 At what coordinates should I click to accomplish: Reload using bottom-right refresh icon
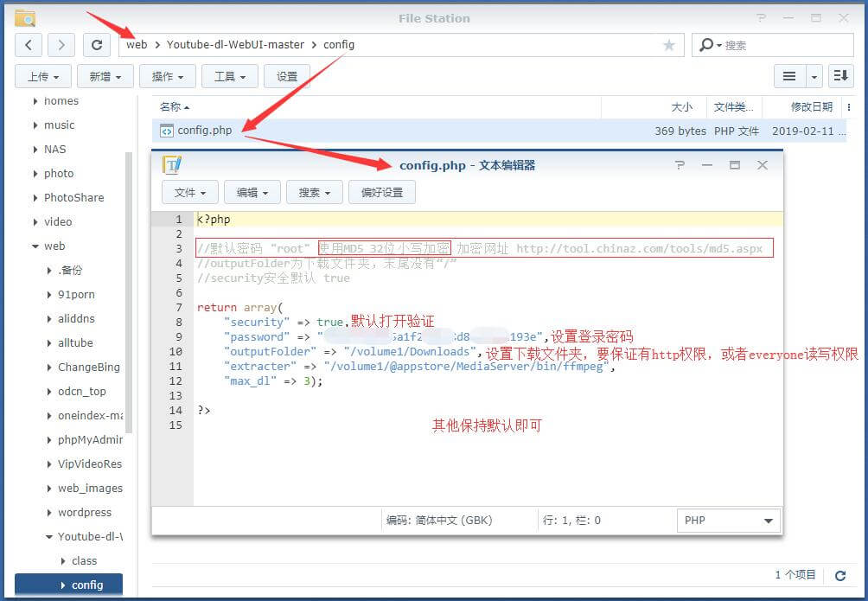[x=839, y=575]
